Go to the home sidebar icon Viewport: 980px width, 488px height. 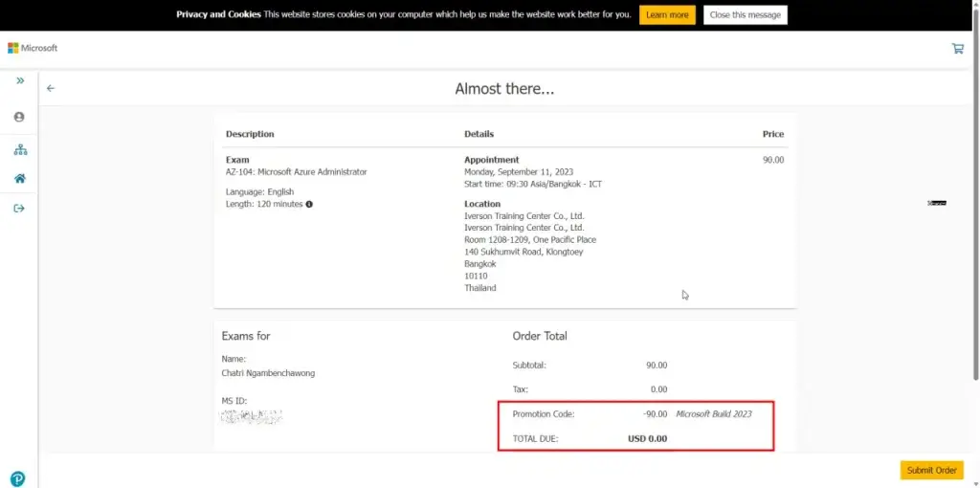(20, 179)
